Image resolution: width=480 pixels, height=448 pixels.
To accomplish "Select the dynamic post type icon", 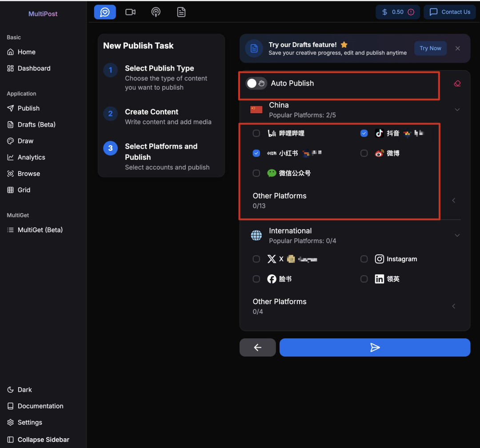I will pyautogui.click(x=105, y=12).
